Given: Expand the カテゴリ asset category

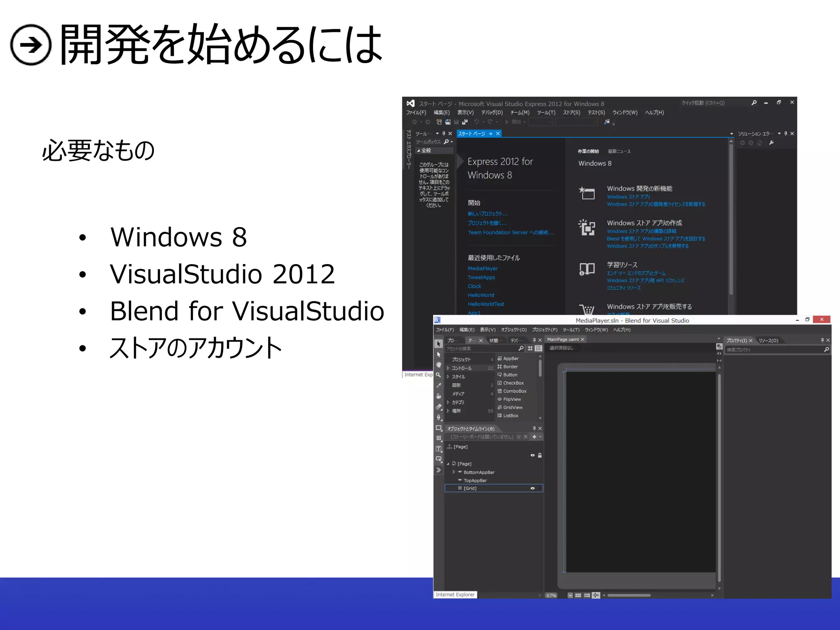Looking at the screenshot, I should coord(448,402).
